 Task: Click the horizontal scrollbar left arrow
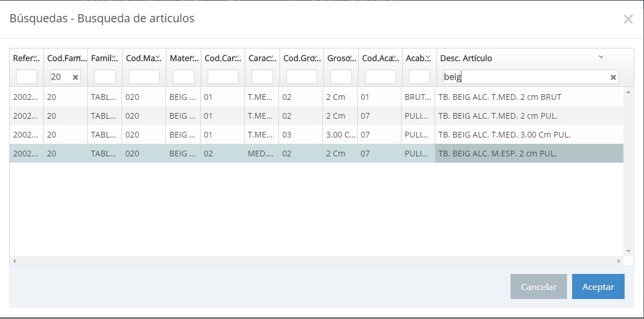[x=14, y=261]
